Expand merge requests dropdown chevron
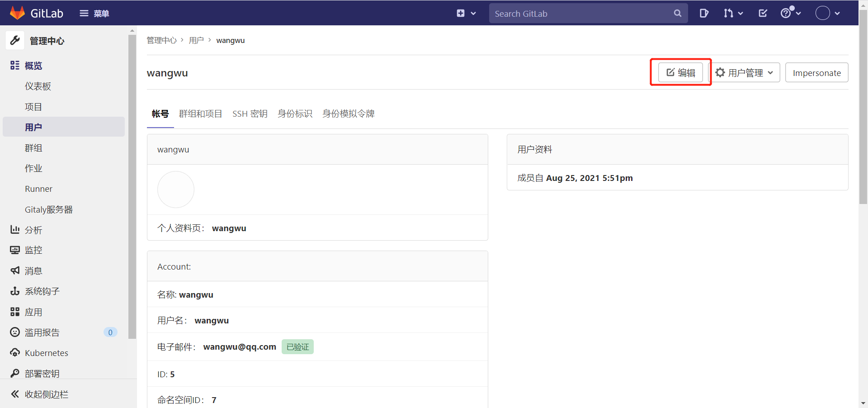This screenshot has width=868, height=408. [x=741, y=13]
